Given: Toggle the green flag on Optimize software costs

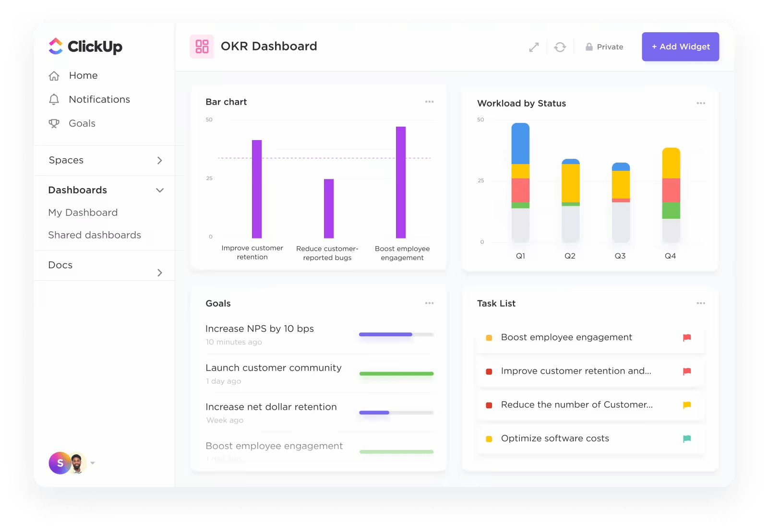Looking at the screenshot, I should (687, 438).
